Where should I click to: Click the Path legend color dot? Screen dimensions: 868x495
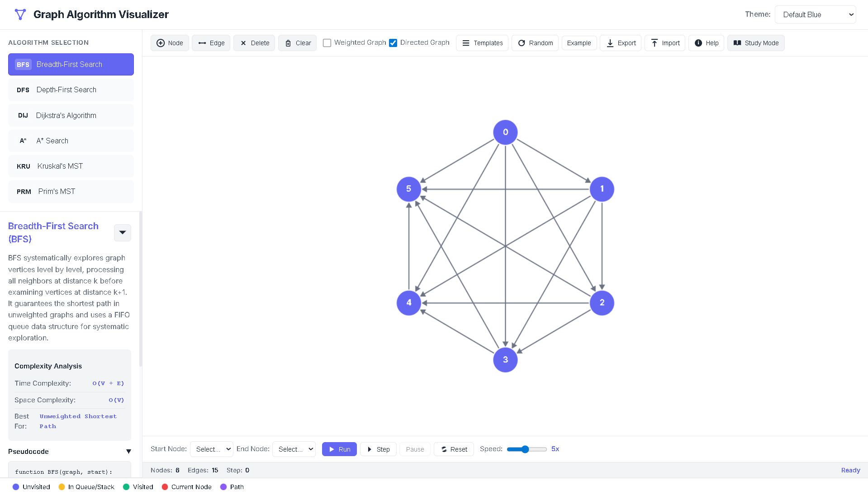223,487
